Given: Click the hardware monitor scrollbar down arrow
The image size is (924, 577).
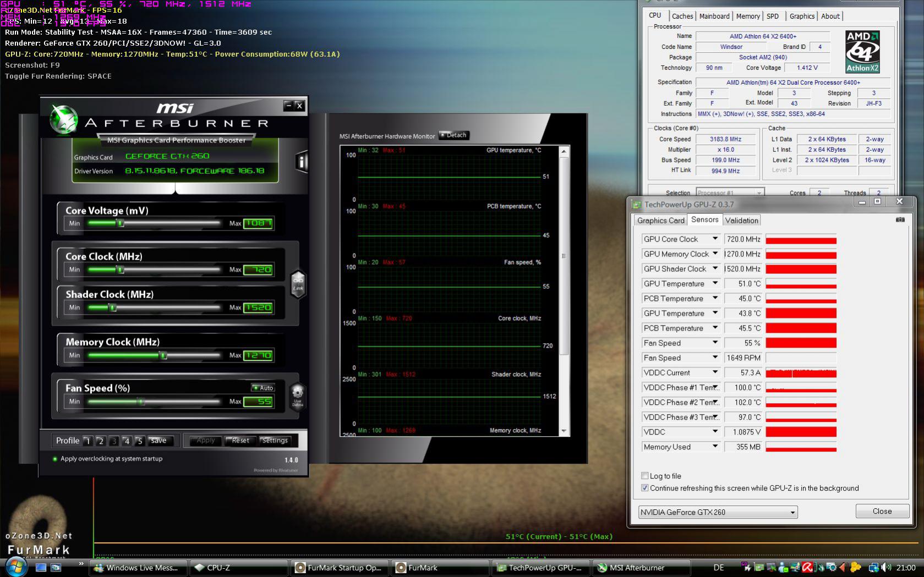Looking at the screenshot, I should coord(564,431).
